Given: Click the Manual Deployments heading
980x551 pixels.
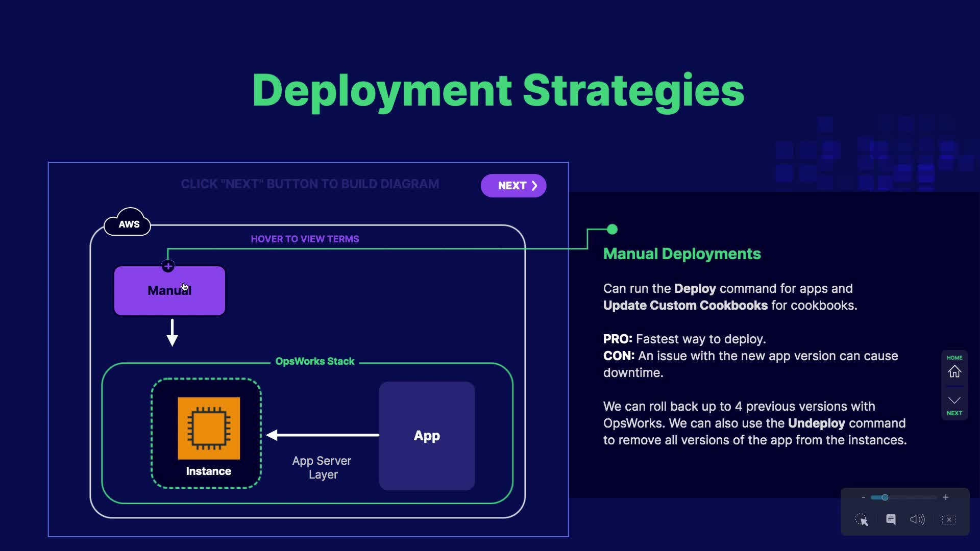Looking at the screenshot, I should pyautogui.click(x=682, y=254).
